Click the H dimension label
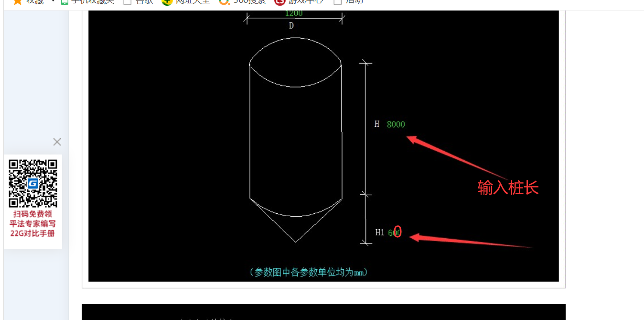 click(377, 124)
